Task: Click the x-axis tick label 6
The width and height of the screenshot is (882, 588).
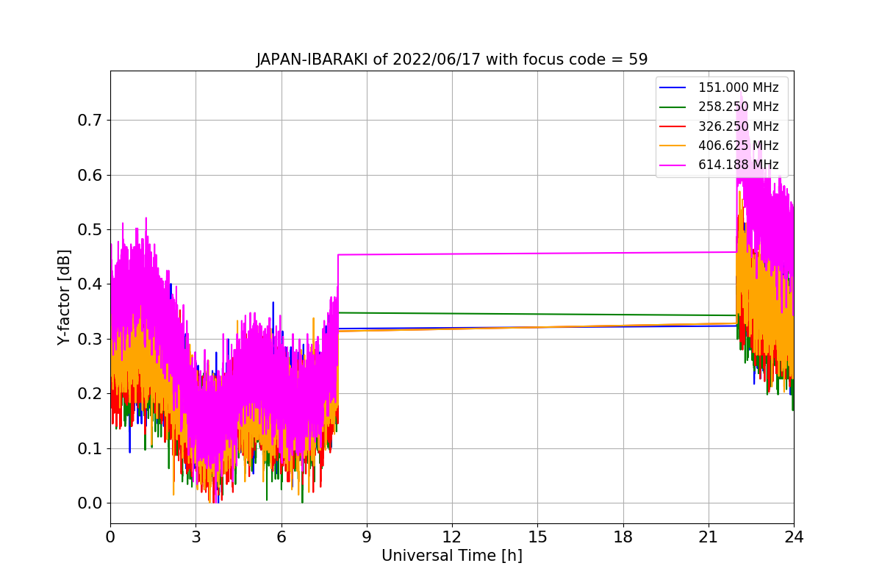Action: pos(281,537)
